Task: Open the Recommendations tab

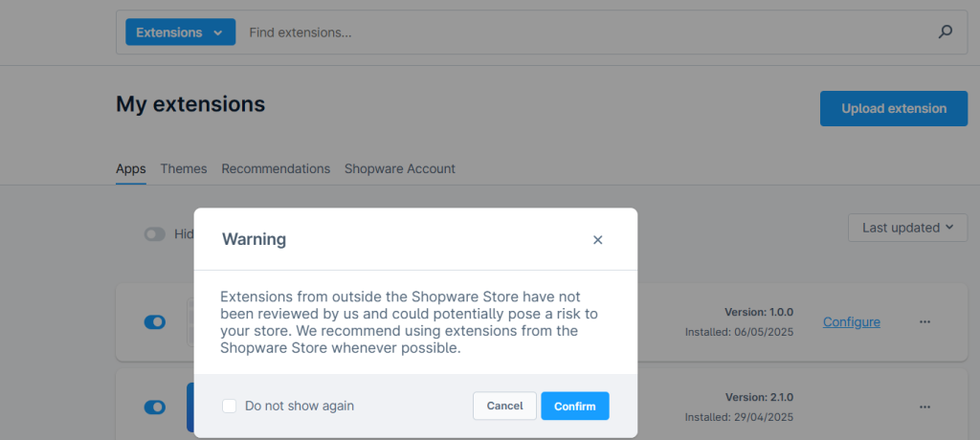Action: (x=276, y=168)
